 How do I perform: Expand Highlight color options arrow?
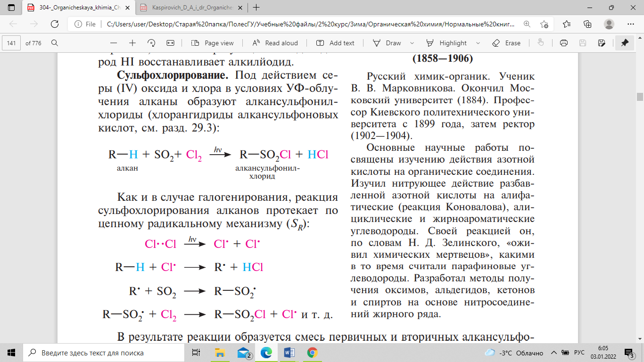click(478, 43)
